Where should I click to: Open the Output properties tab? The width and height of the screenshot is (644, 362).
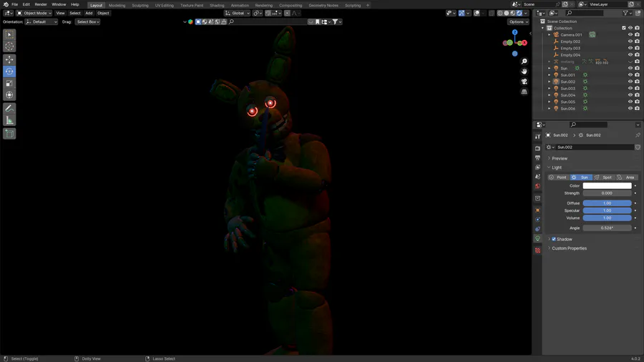point(537,157)
